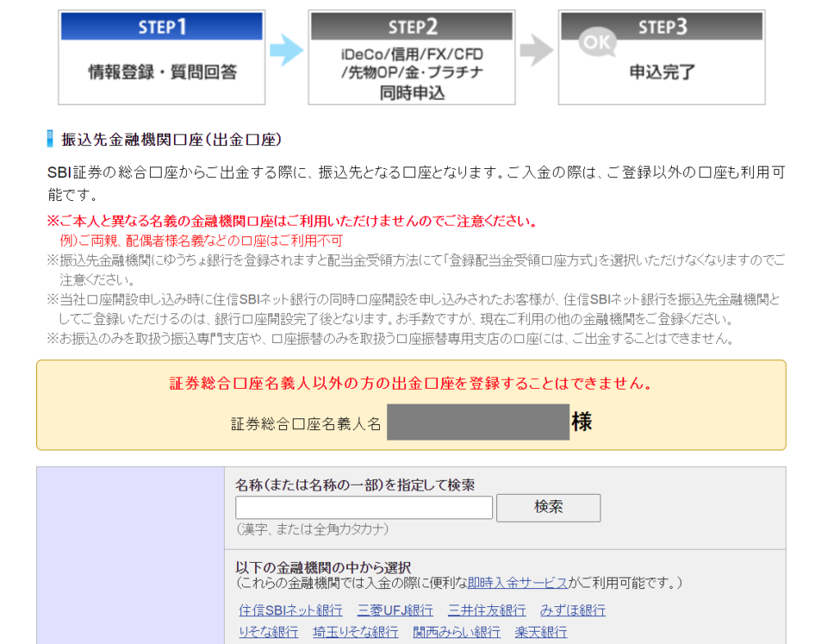Select 埼玉りそな銀行 link

click(x=356, y=633)
